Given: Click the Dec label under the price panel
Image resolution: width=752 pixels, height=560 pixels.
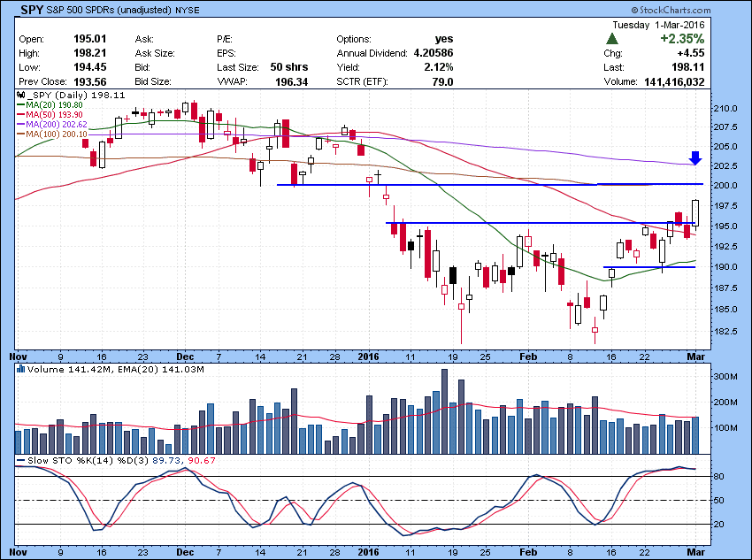Looking at the screenshot, I should pos(185,357).
